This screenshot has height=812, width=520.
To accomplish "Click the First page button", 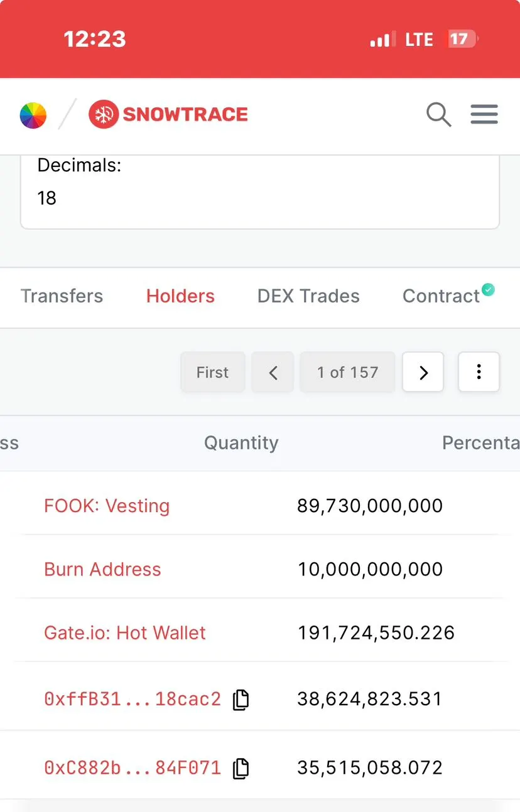I will pos(213,372).
